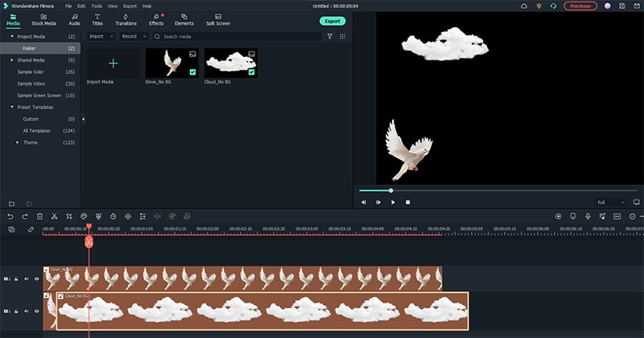Collapse the Project Media tree
The image size is (644, 338).
[x=12, y=36]
